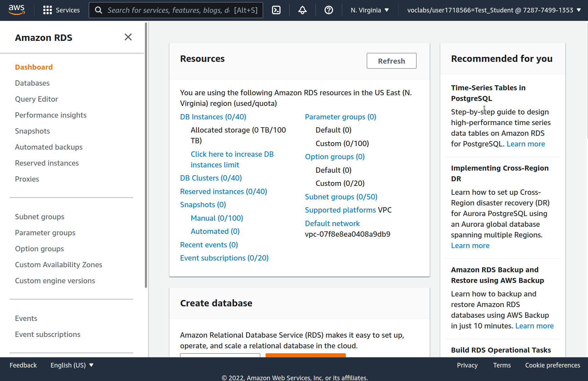Viewport: 588px width, 381px height.
Task: Open the CloudShell terminal icon
Action: coord(276,10)
